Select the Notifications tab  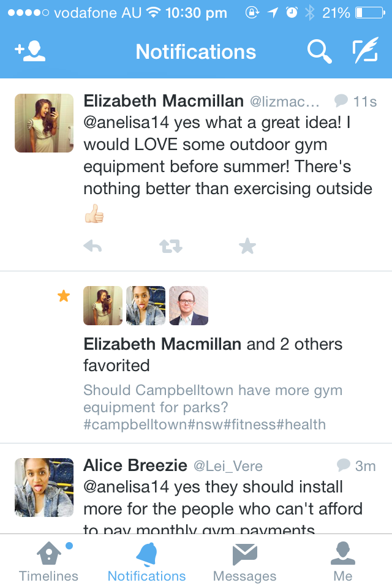click(x=146, y=562)
